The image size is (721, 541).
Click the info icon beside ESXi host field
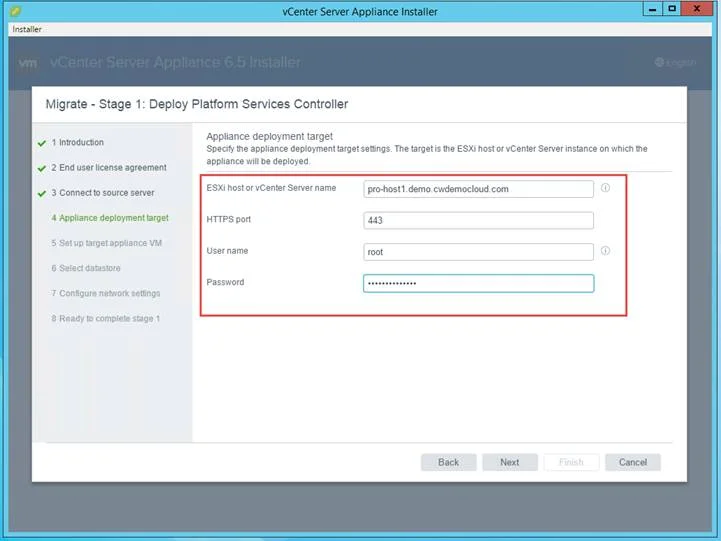point(605,188)
